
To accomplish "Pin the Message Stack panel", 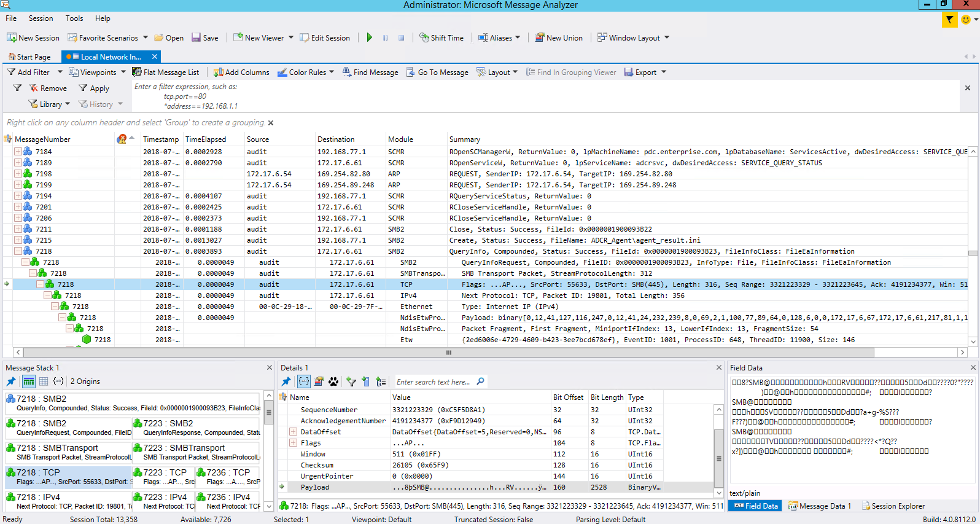I will coord(11,381).
